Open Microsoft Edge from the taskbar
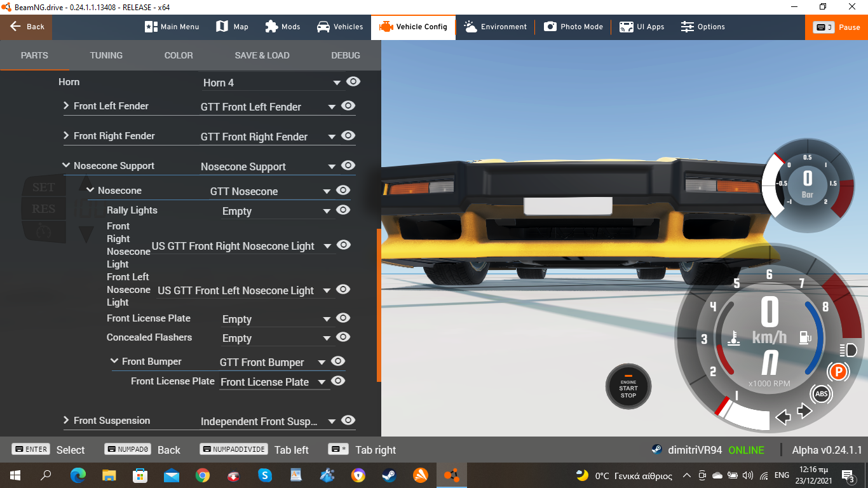Viewport: 868px width, 488px height. click(78, 475)
